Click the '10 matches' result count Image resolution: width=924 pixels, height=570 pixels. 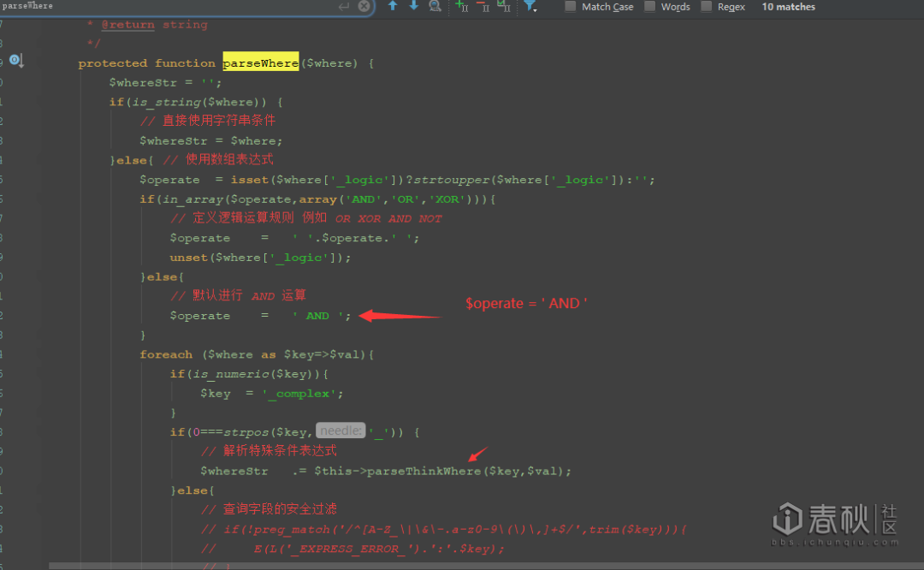point(789,7)
